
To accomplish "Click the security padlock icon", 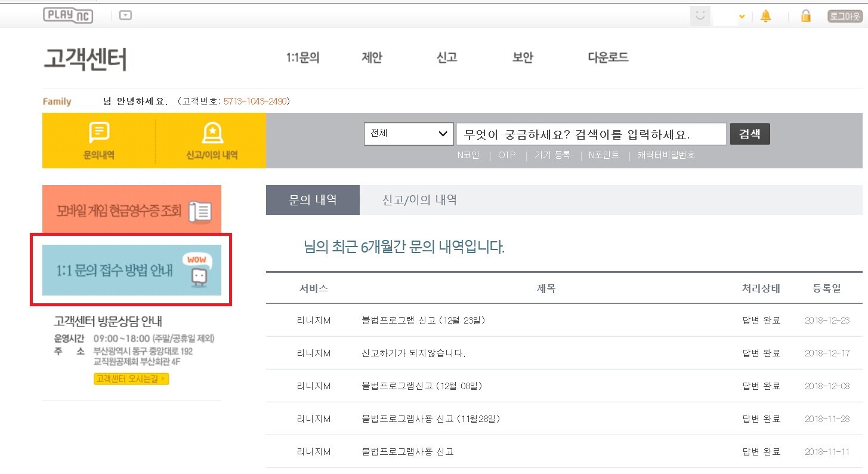I will coord(806,16).
